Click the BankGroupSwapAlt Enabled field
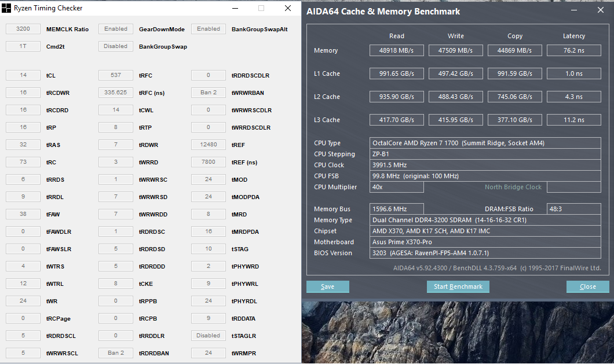The image size is (614, 364). [x=209, y=29]
